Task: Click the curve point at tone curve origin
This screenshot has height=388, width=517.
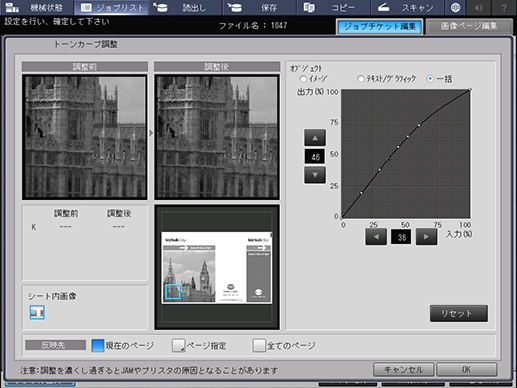Action: pos(342,218)
